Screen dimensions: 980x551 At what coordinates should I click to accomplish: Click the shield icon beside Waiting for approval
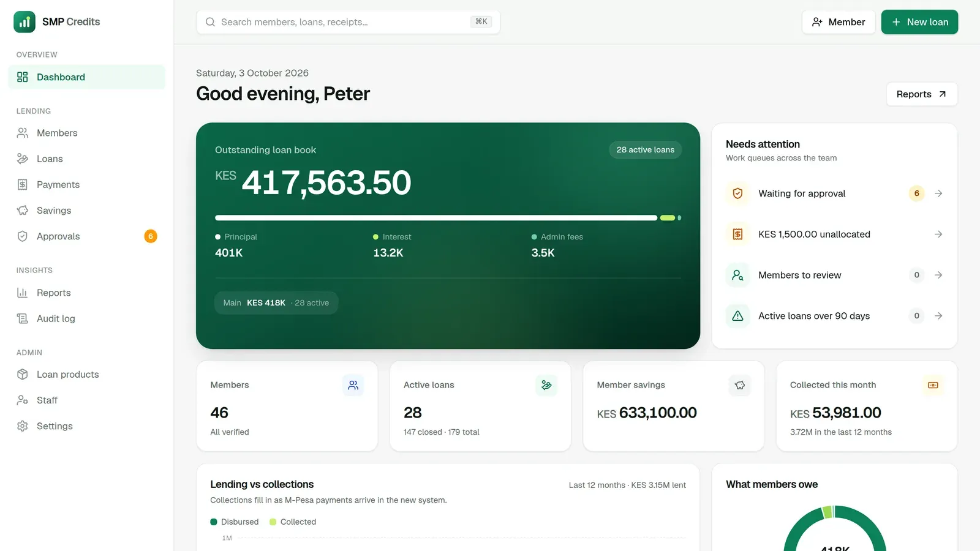[737, 193]
